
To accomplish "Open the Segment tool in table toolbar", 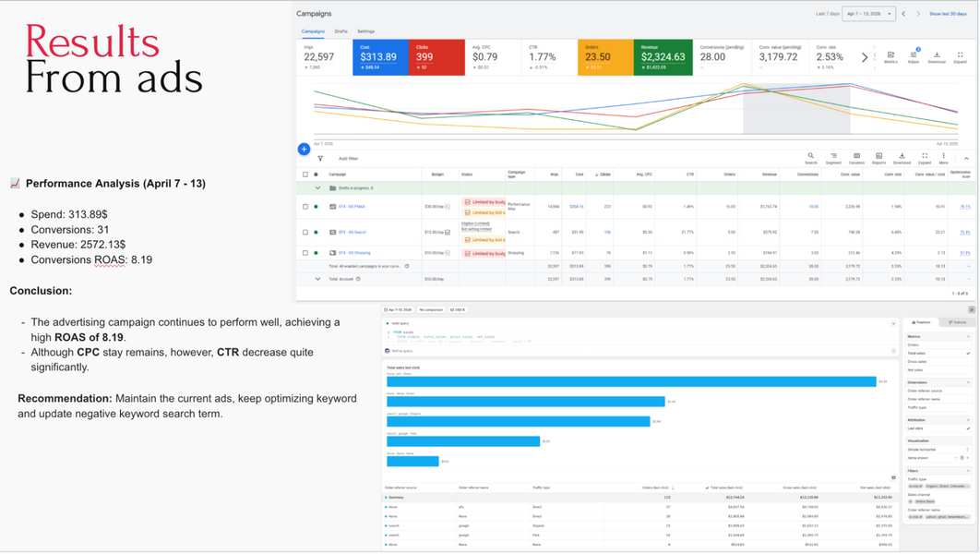I will [833, 158].
